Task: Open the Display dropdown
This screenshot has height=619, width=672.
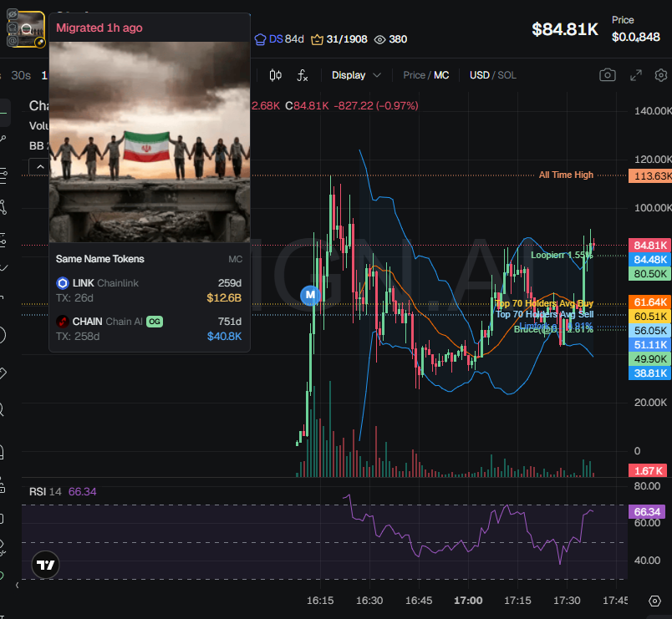Action: pyautogui.click(x=356, y=75)
